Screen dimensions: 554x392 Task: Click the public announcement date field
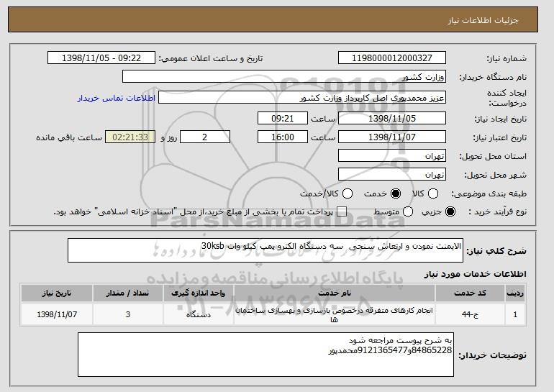(101, 58)
